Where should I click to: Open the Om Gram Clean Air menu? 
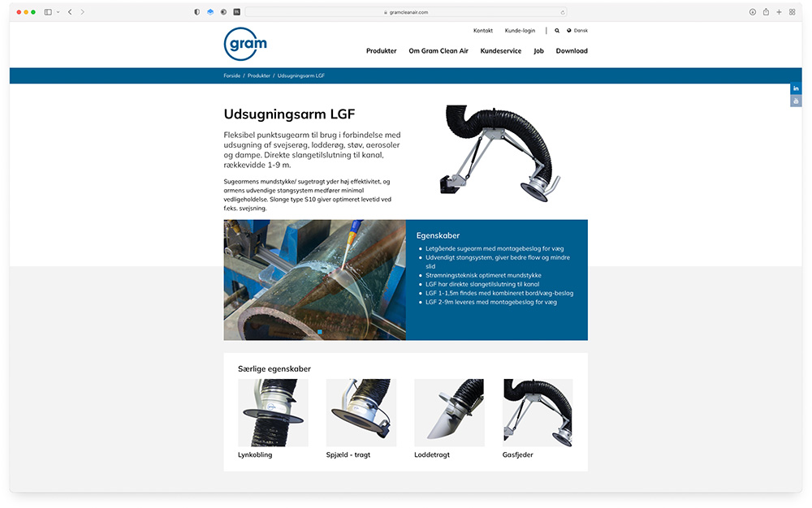(438, 50)
